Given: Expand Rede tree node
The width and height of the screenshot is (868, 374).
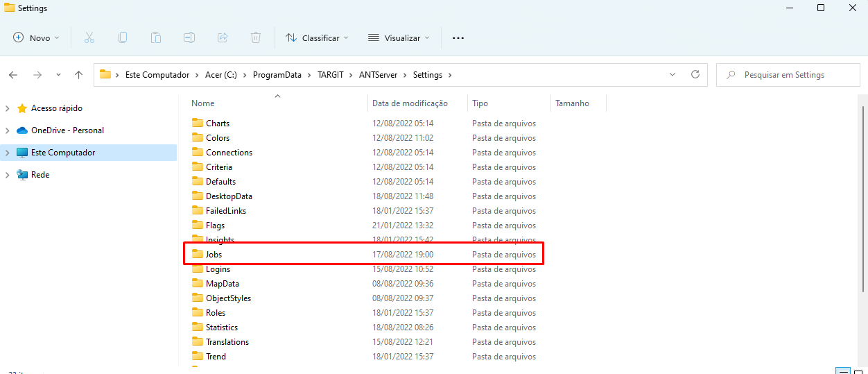Looking at the screenshot, I should (8, 175).
